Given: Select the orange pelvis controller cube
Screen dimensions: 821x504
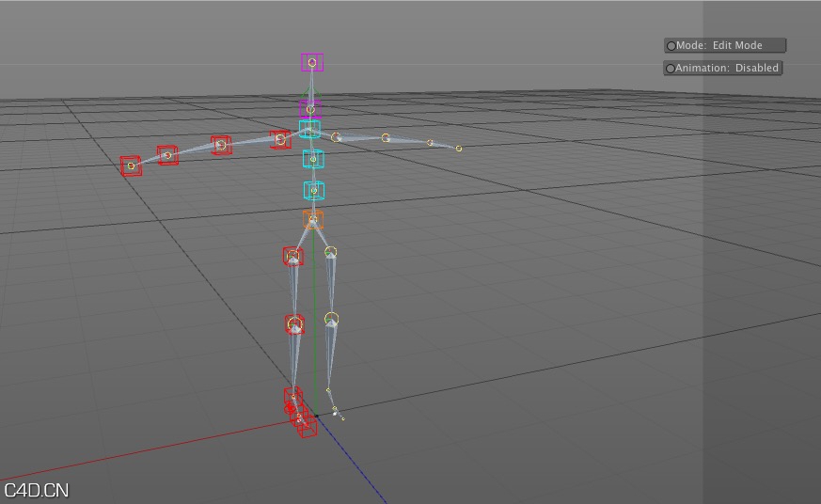Looking at the screenshot, I should click(313, 219).
